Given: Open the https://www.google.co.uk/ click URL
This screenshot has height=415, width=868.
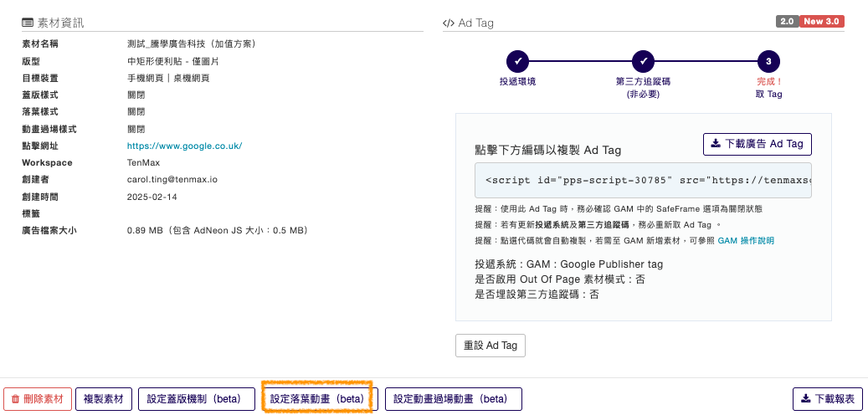Looking at the screenshot, I should point(184,146).
